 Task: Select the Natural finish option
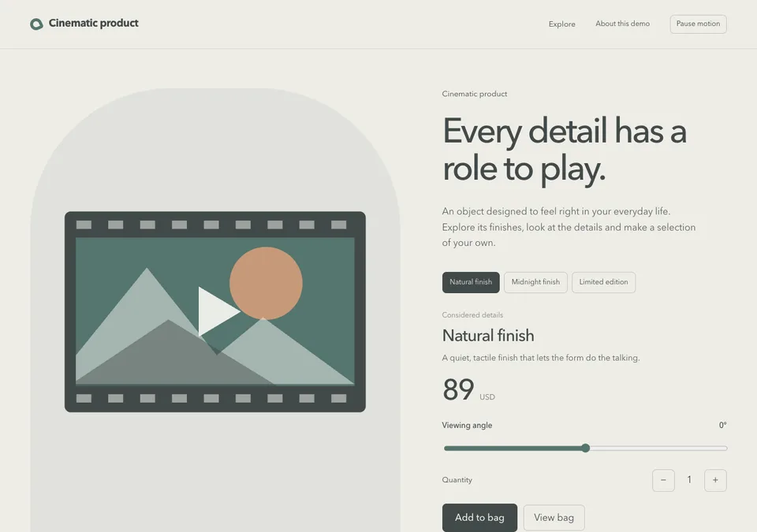tap(471, 282)
